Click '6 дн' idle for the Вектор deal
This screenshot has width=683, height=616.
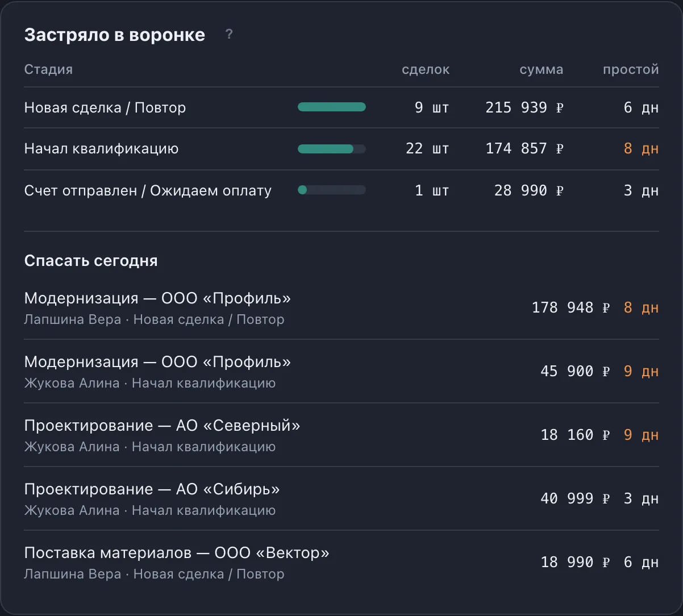641,562
